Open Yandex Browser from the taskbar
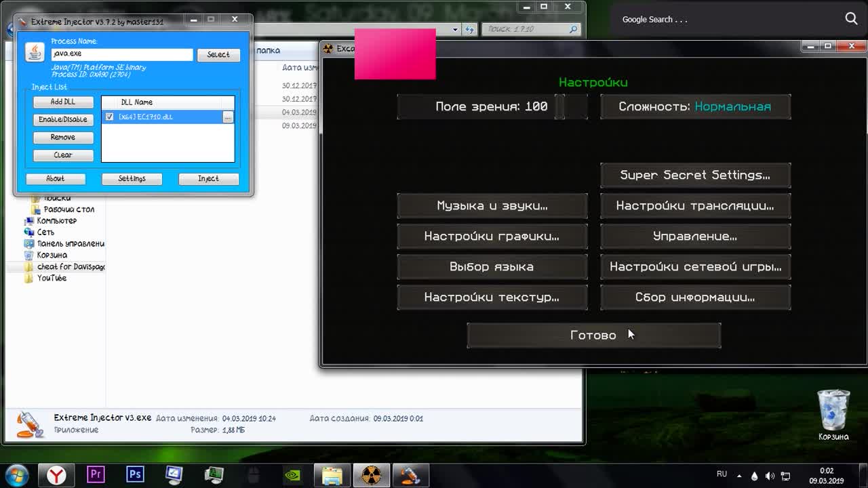Screen dimensions: 868x488 [x=56, y=475]
